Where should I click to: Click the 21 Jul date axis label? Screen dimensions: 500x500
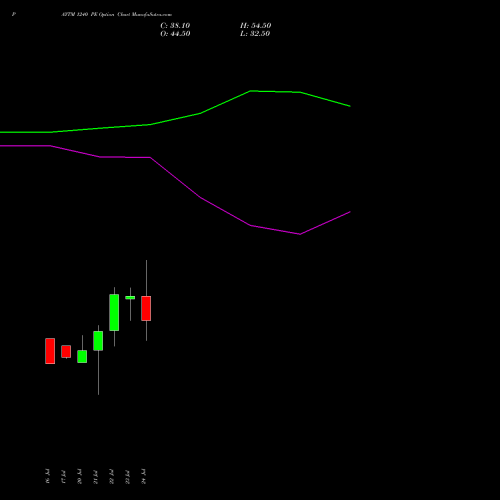click(95, 477)
